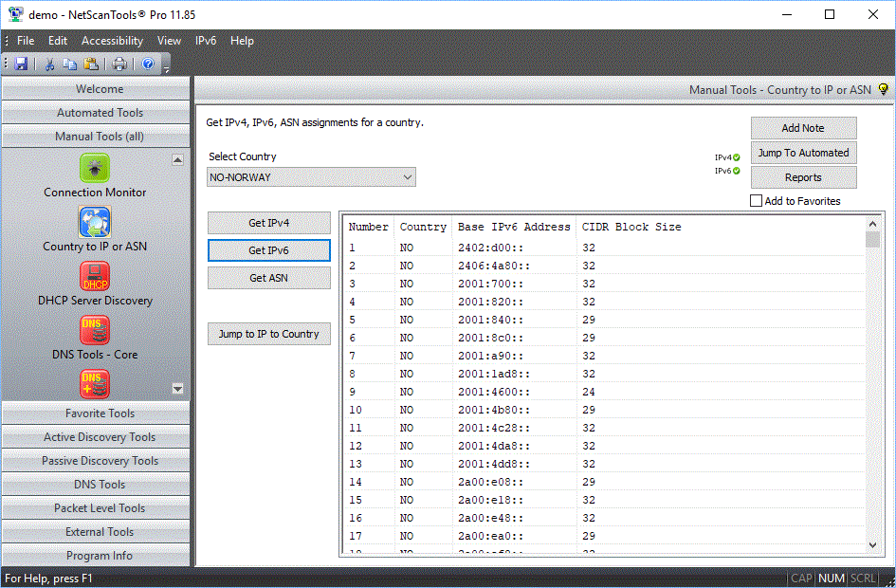The width and height of the screenshot is (896, 588).
Task: Launch the DNS Tools - Core icon
Action: click(x=95, y=330)
